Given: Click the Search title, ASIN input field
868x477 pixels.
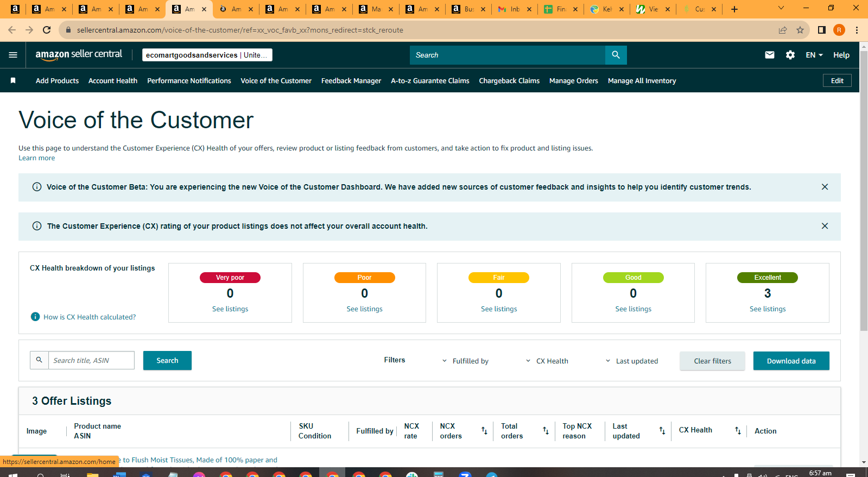Looking at the screenshot, I should click(x=91, y=360).
